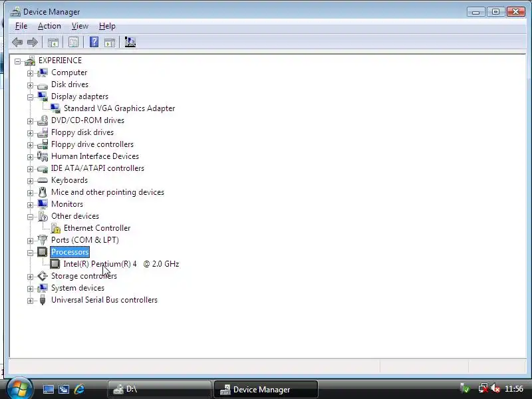Click the Floppy disk drives icon
Viewport: 532px width, 399px height.
click(x=43, y=132)
